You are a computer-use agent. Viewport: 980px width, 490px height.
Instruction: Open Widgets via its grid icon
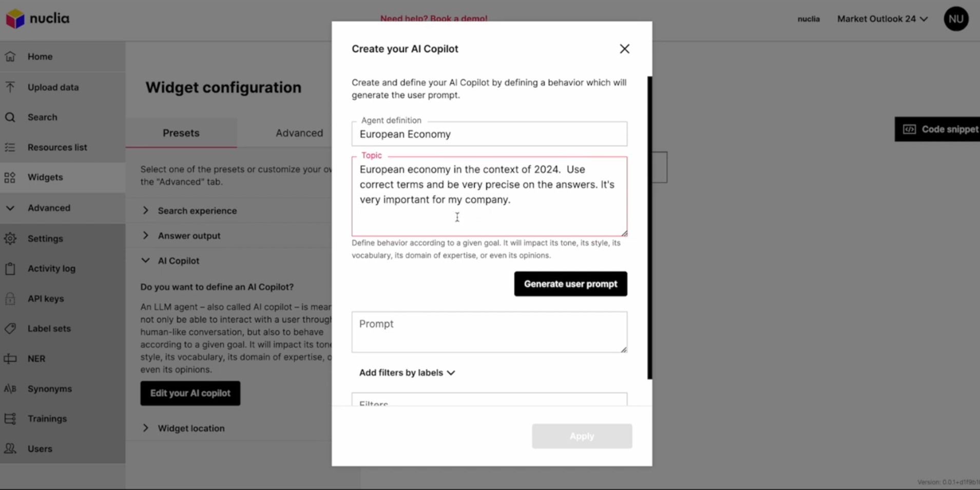coord(10,177)
